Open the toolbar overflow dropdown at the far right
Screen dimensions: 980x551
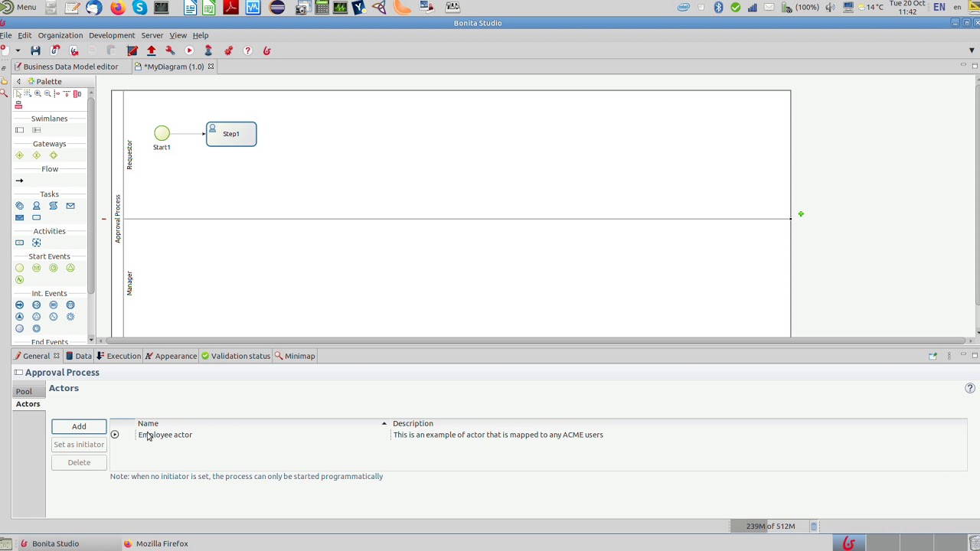pyautogui.click(x=972, y=51)
